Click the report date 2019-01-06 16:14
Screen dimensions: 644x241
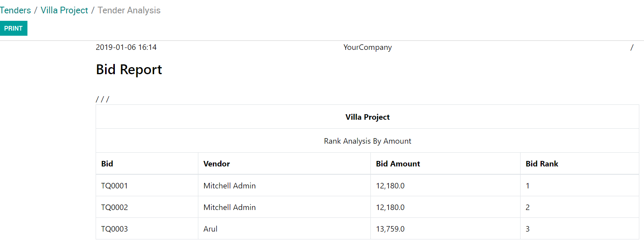(126, 47)
